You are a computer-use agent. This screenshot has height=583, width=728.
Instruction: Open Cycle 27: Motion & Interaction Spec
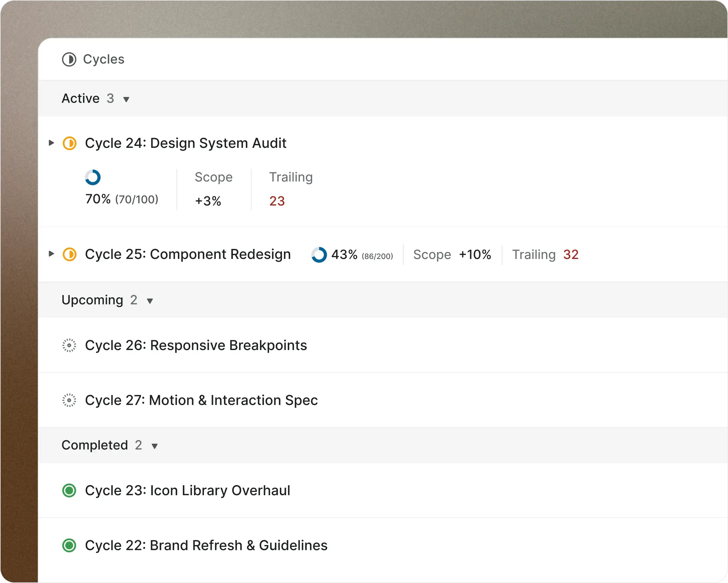(201, 401)
